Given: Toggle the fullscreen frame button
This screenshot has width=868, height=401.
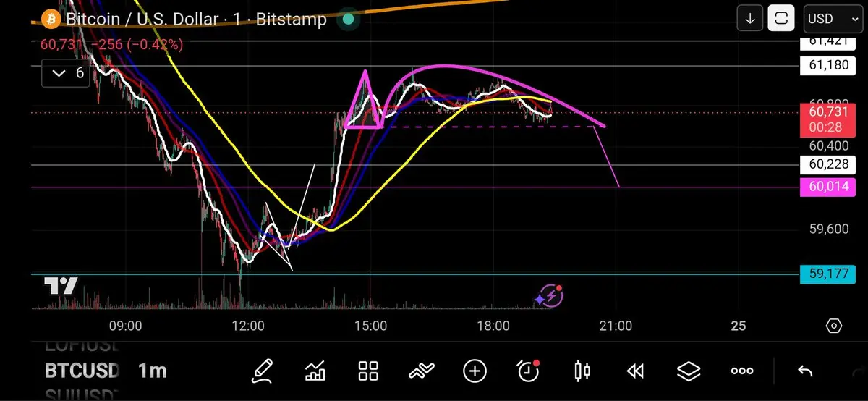Looking at the screenshot, I should coord(781,19).
